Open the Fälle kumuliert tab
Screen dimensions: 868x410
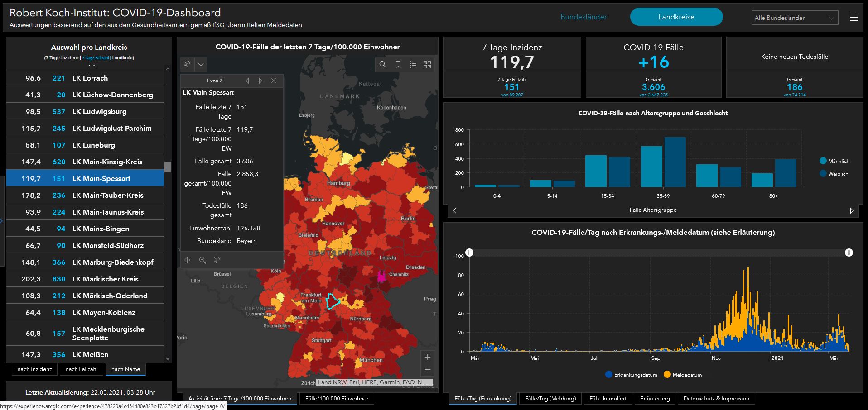click(x=608, y=399)
